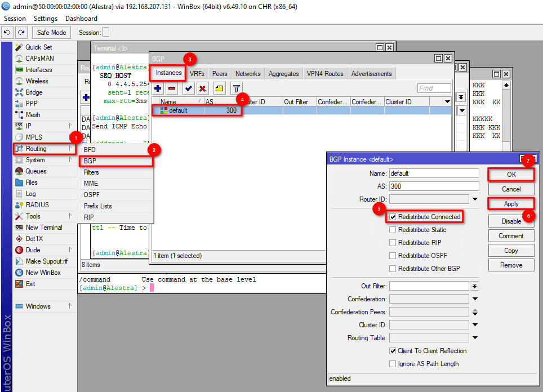Click the yellow comment icon in BGP toolbar
Viewport: 543px width, 392px height.
tap(219, 88)
